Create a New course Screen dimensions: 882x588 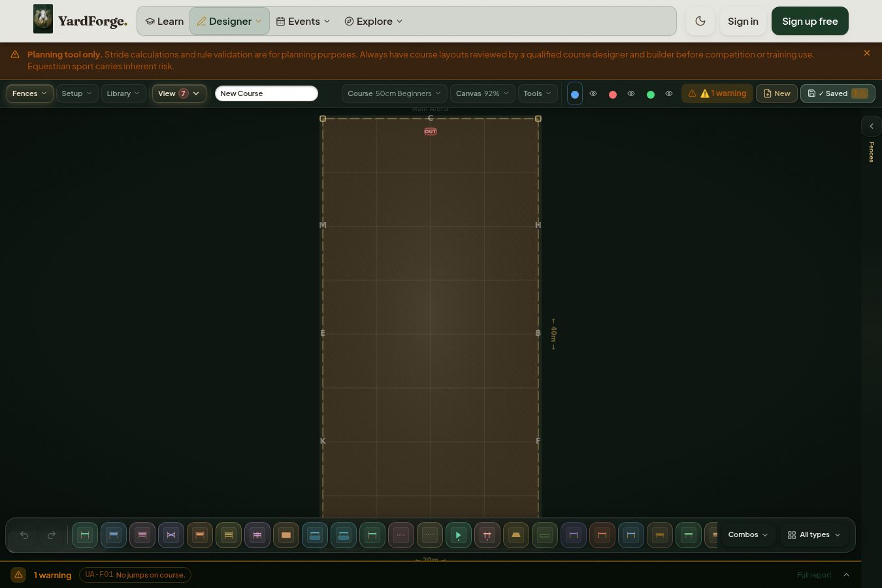777,93
